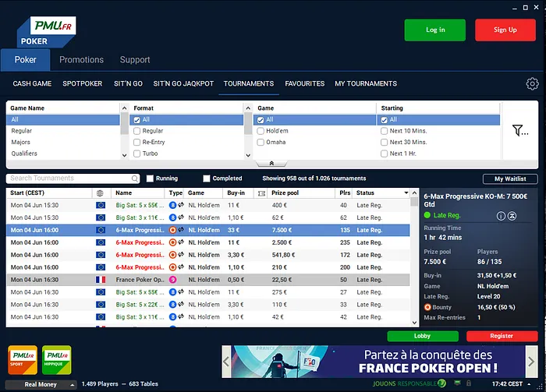Click the red Sign Up button
Screen dimensions: 546x392
(505, 30)
